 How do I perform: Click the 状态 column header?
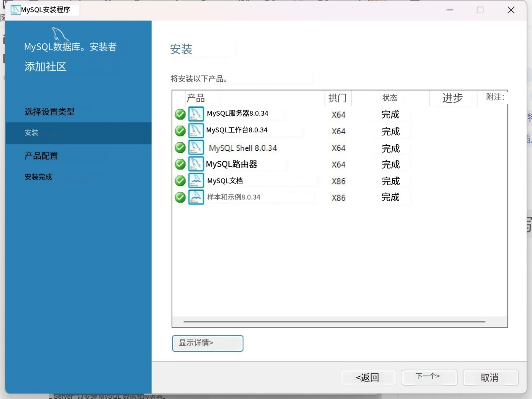(x=390, y=98)
